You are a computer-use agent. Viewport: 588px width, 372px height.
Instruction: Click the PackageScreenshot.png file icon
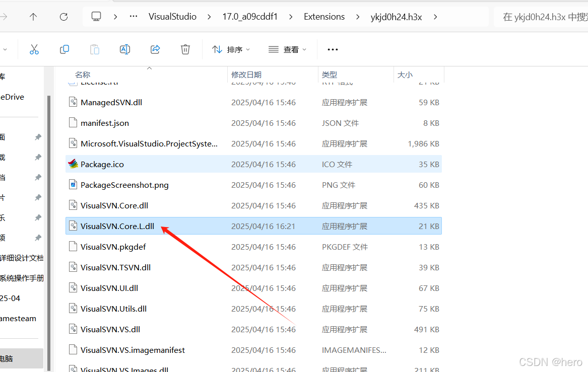pos(73,185)
